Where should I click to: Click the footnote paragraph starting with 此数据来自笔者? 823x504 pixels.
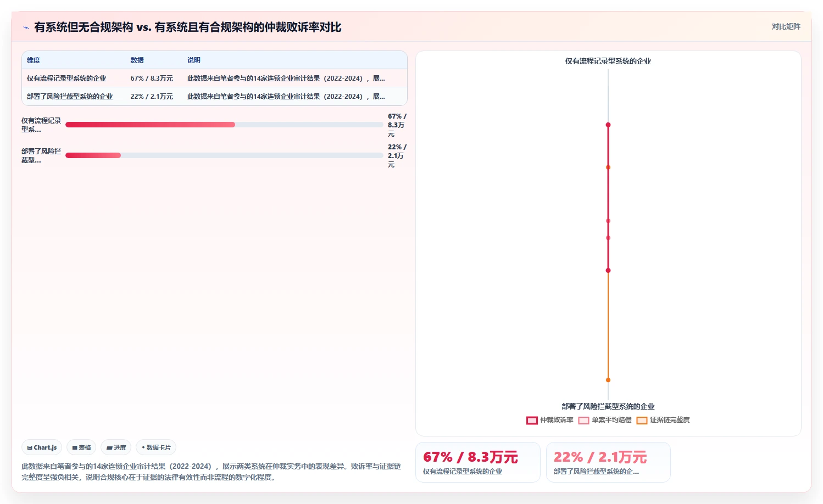point(212,472)
